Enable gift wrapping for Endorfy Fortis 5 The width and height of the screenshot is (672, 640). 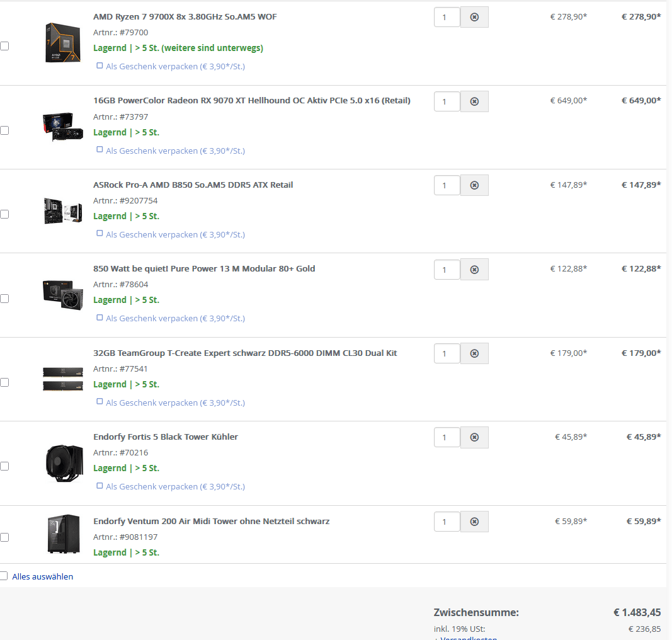pyautogui.click(x=100, y=486)
